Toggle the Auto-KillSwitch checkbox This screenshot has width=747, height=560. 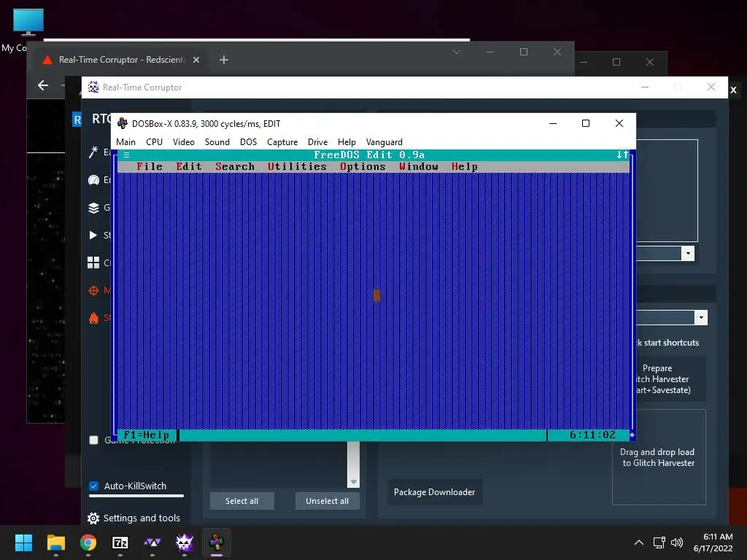[x=94, y=486]
